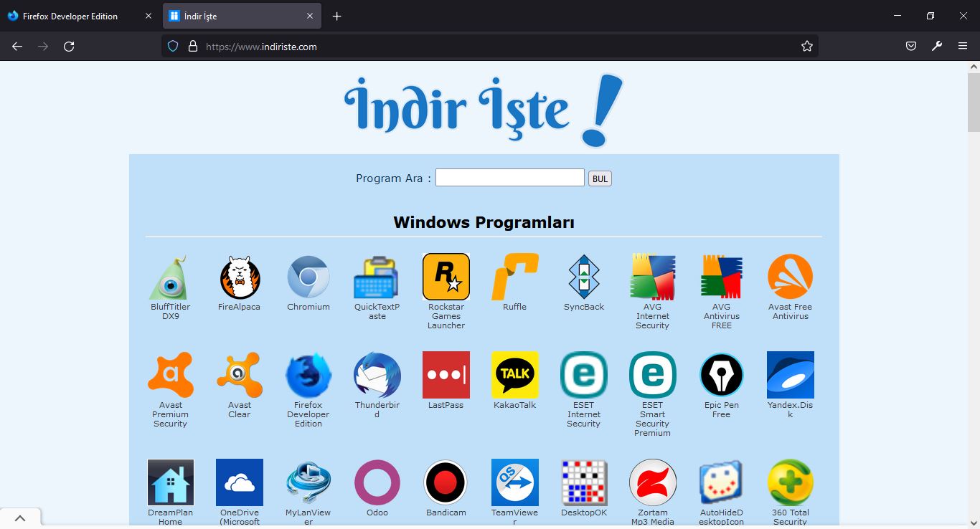The height and width of the screenshot is (529, 980).
Task: Open the QuickTextPaste icon
Action: tap(377, 277)
